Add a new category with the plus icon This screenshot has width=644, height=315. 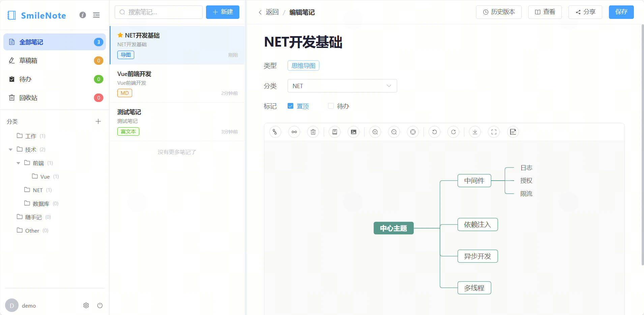click(x=98, y=121)
